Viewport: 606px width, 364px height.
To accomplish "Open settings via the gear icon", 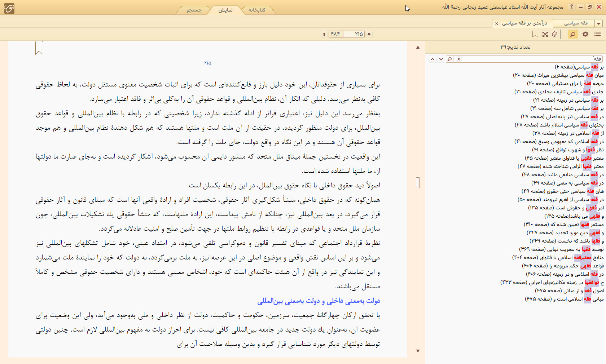I will pos(585,34).
